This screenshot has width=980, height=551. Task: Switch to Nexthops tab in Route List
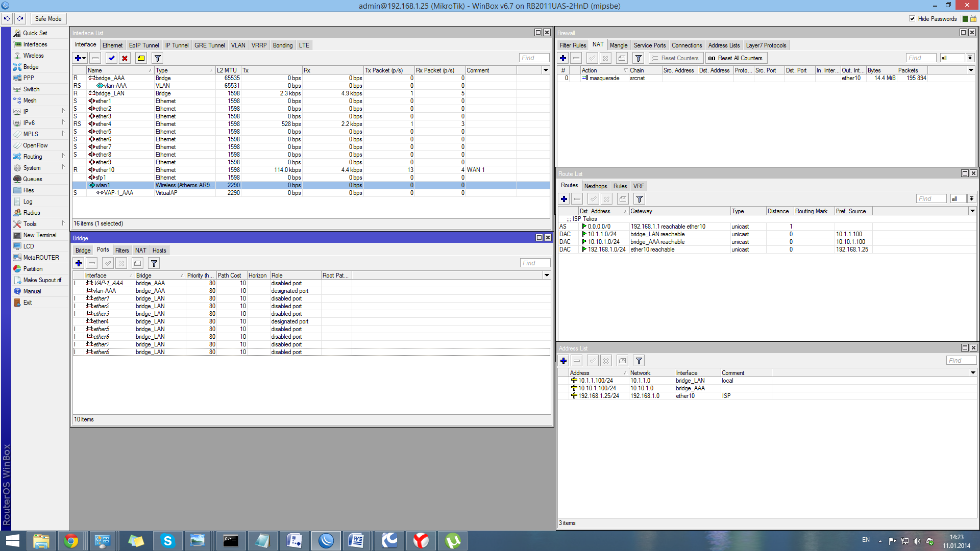tap(596, 186)
